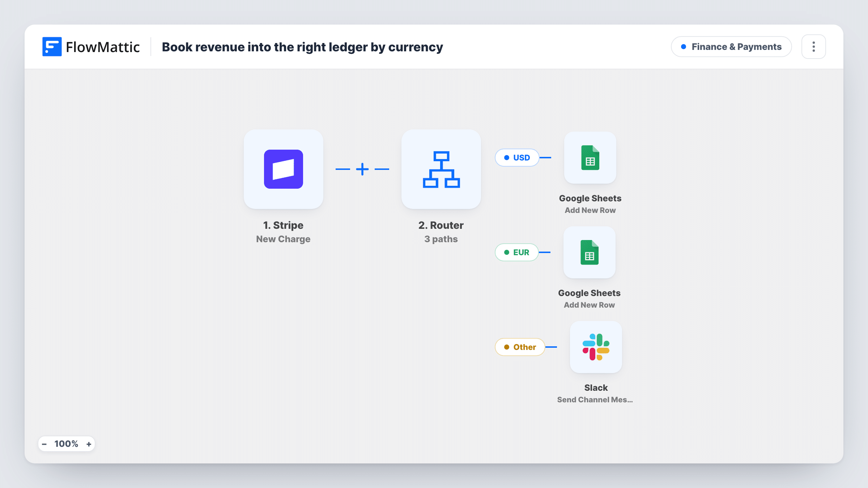Click the Finance & Payments category tag

click(731, 47)
